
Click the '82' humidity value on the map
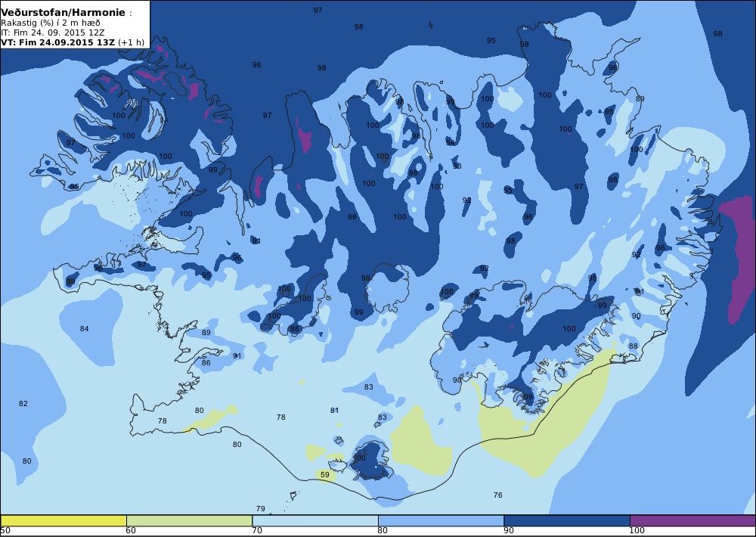click(x=23, y=403)
